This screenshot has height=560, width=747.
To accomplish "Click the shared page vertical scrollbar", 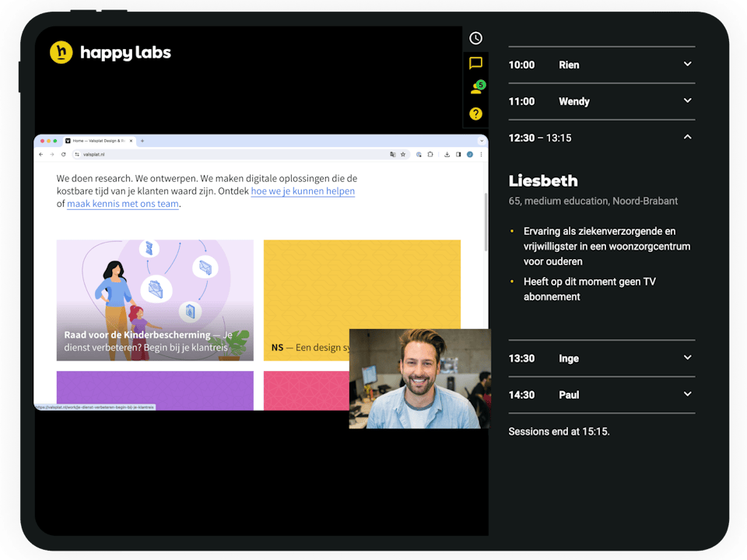I will [486, 222].
